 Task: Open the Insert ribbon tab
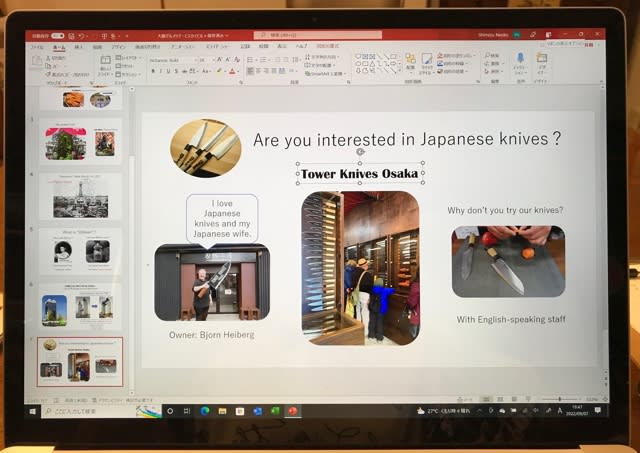point(79,47)
